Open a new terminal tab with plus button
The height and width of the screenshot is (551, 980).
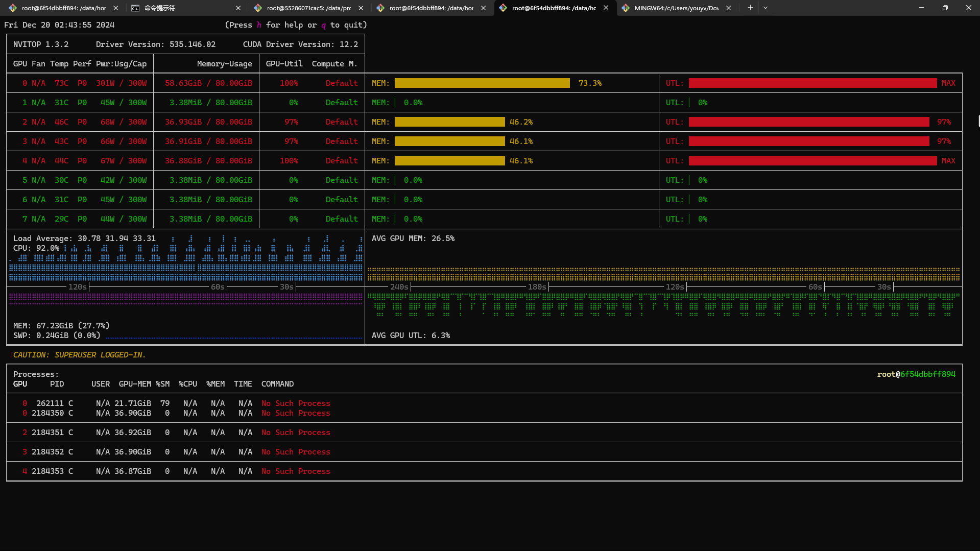tap(750, 8)
